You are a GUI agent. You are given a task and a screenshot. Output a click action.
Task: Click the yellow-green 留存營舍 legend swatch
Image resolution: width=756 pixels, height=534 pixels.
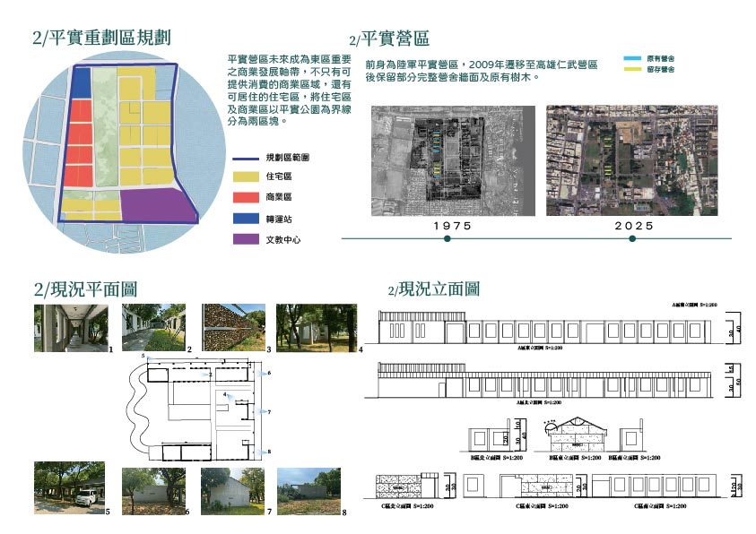click(x=632, y=69)
